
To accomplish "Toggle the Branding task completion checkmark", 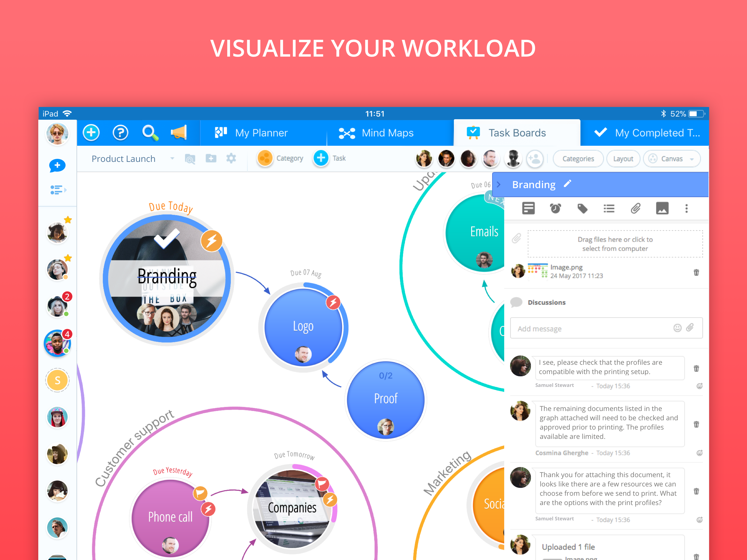I will pyautogui.click(x=167, y=238).
